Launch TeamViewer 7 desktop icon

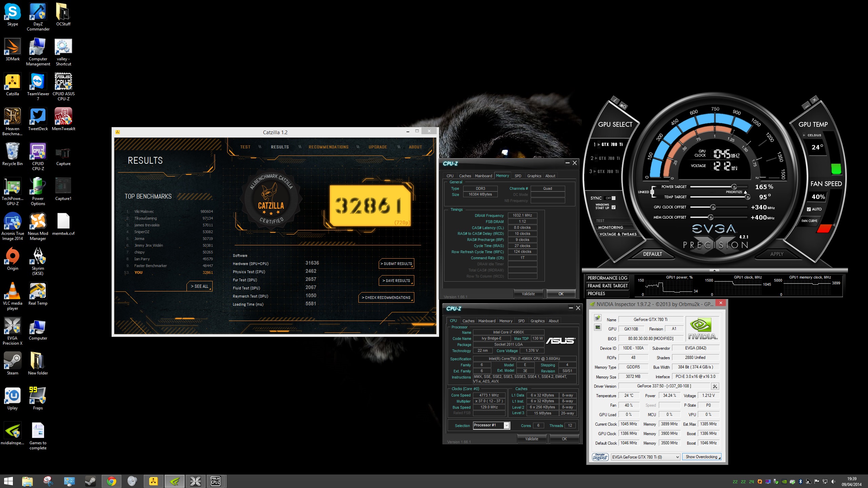click(x=38, y=87)
